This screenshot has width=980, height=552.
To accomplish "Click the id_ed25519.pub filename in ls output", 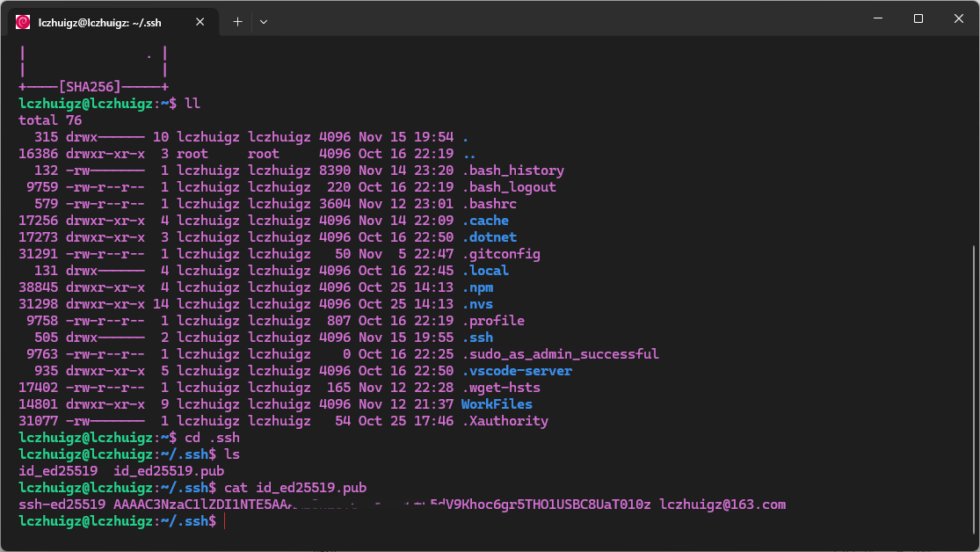I will (x=169, y=471).
